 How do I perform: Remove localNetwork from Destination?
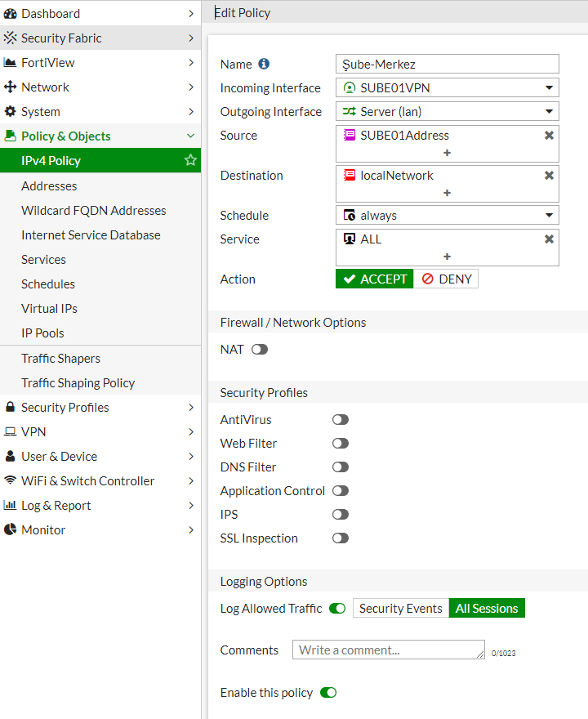549,175
